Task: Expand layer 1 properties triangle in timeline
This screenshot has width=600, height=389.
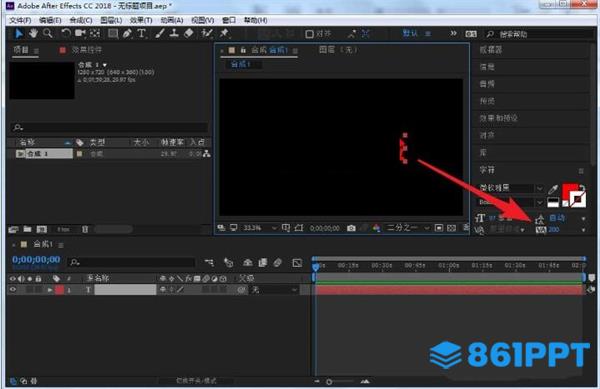Action: click(x=50, y=290)
